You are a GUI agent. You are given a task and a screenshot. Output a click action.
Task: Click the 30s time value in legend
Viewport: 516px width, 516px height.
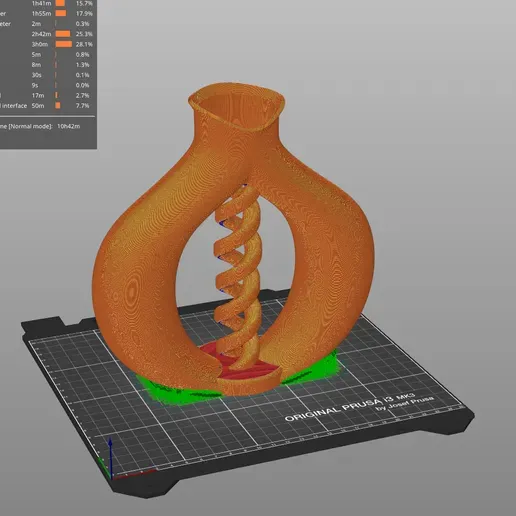click(x=37, y=75)
